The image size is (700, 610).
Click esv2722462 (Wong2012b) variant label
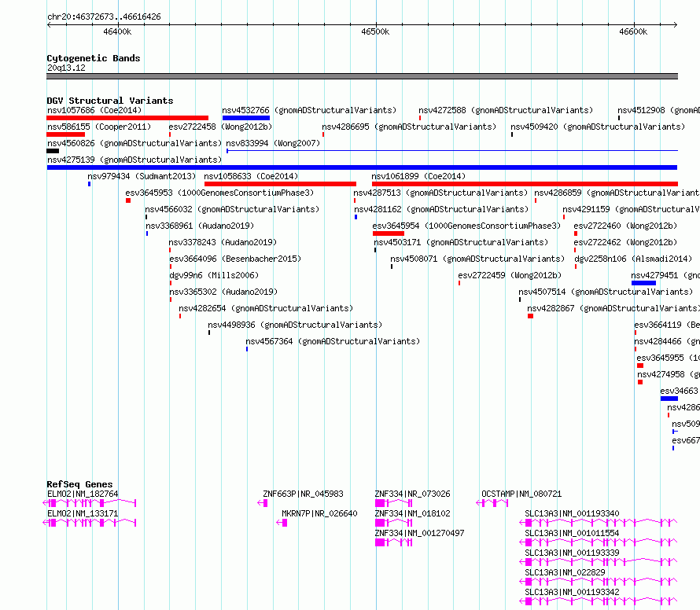pyautogui.click(x=625, y=242)
